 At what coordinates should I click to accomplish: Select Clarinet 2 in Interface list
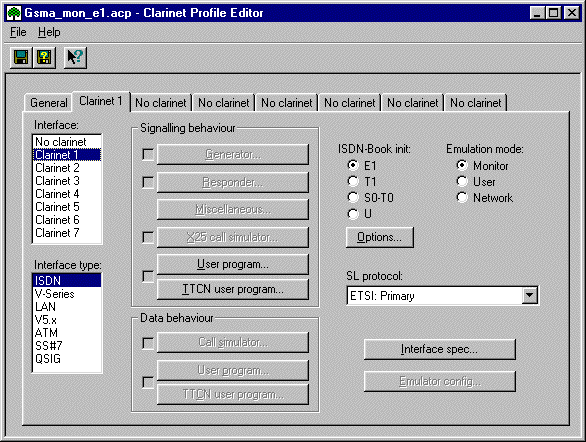point(67,168)
